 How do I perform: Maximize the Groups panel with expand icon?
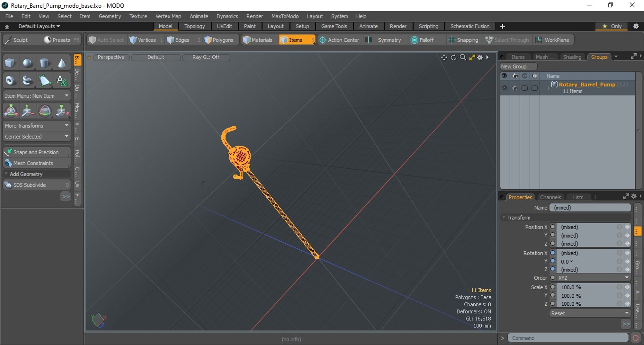[634, 56]
